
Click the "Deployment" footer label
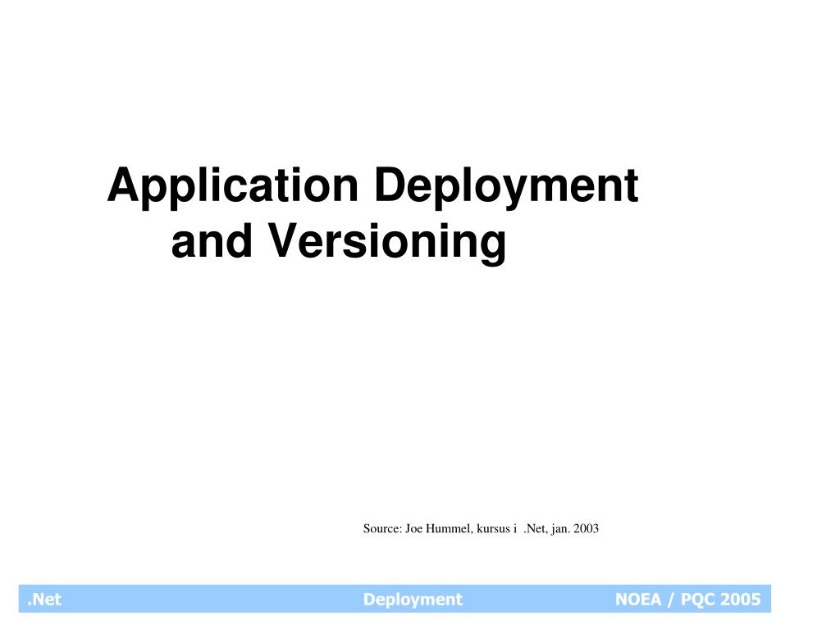[x=413, y=600]
